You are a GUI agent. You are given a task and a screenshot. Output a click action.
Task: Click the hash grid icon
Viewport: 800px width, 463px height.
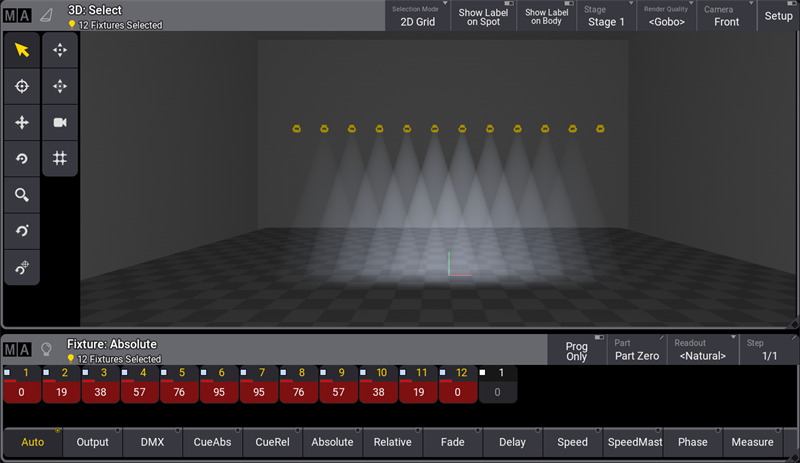coord(60,158)
